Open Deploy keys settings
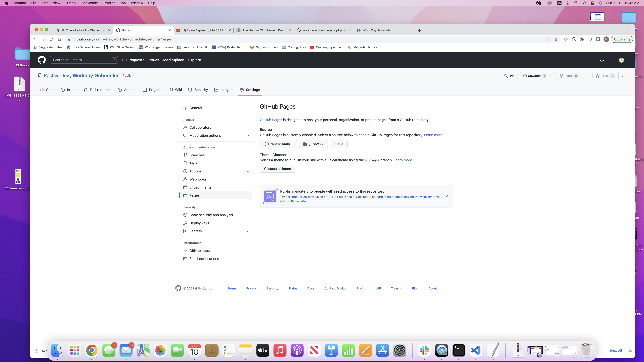Viewport: 644px width, 362px height. pyautogui.click(x=199, y=223)
